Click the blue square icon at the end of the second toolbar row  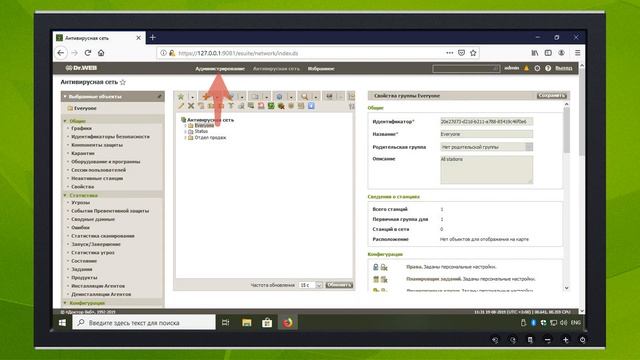click(x=311, y=106)
